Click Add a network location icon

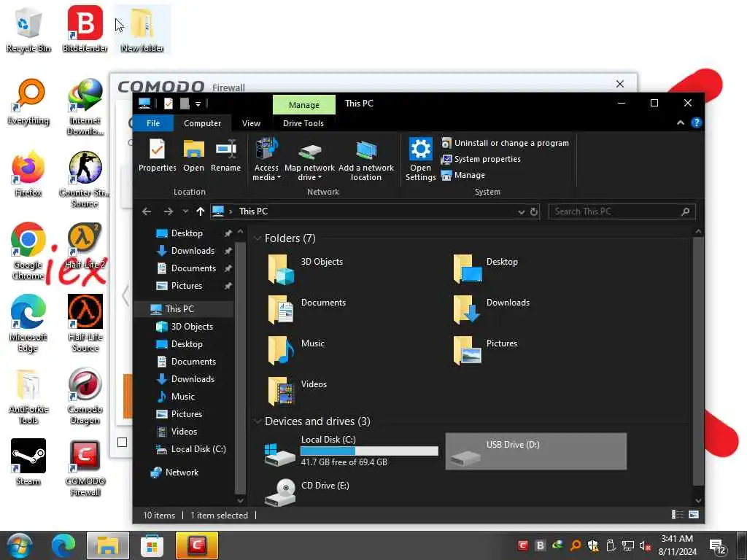coord(366,160)
